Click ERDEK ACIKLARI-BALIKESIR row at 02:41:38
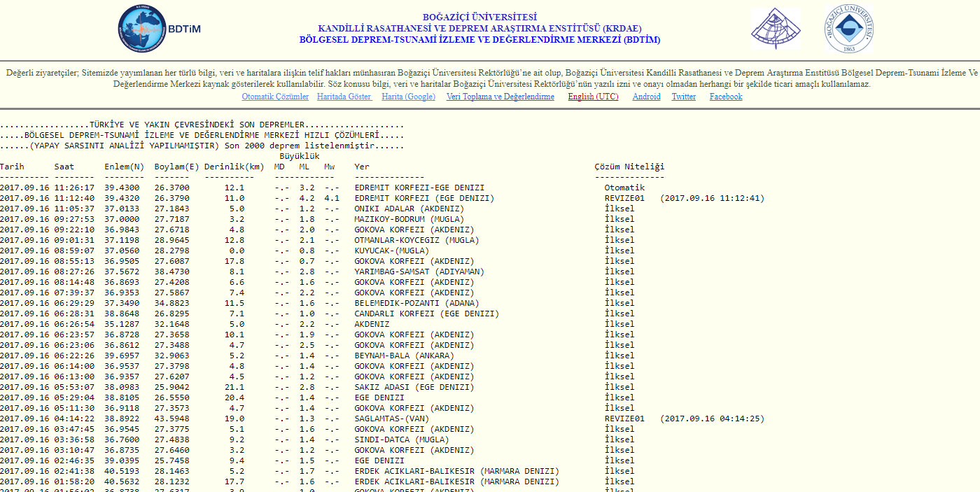 [317, 471]
